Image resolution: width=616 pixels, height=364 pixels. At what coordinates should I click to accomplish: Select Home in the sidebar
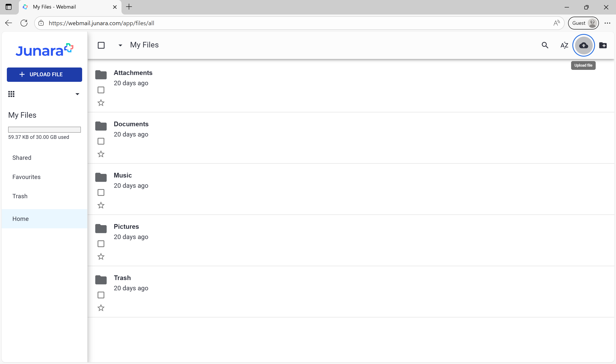[x=44, y=219]
